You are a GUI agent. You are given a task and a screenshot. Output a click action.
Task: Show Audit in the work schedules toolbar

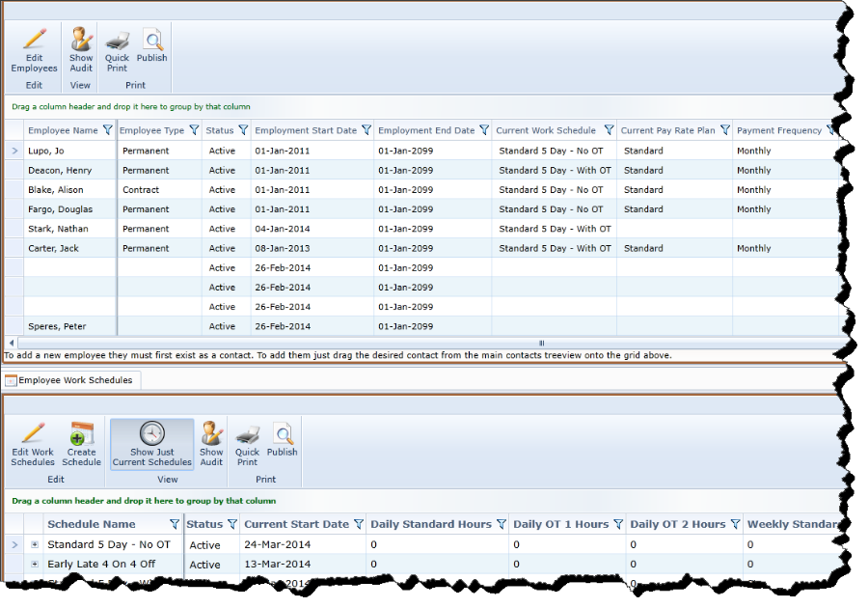pos(211,444)
